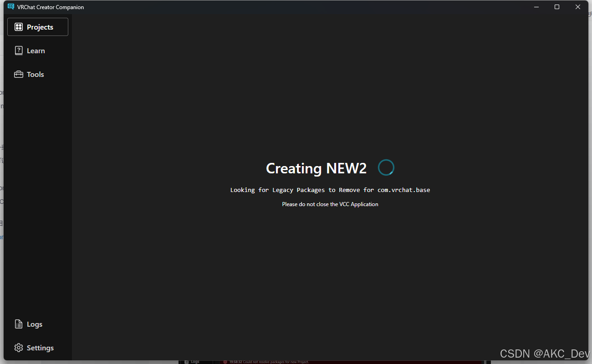This screenshot has height=364, width=592.
Task: Click the "Creating NEW2" heading
Action: (316, 168)
